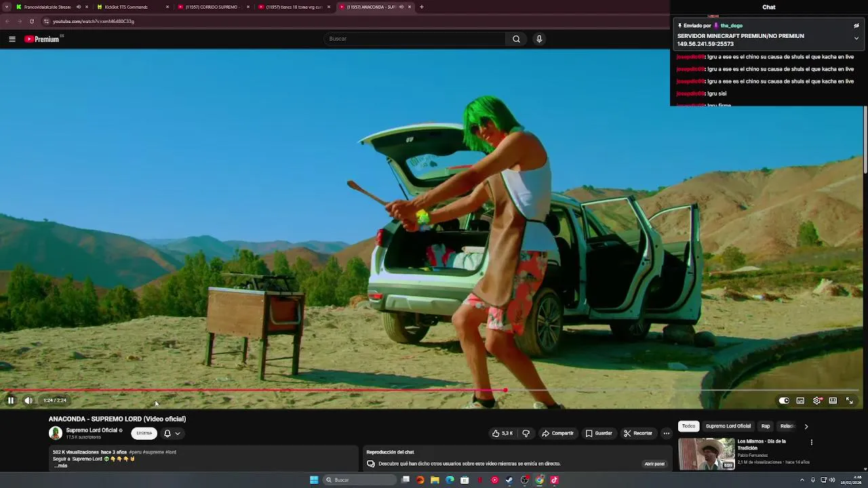This screenshot has height=488, width=868.
Task: Click the Windows taskbar Buscar search box
Action: coord(359,480)
